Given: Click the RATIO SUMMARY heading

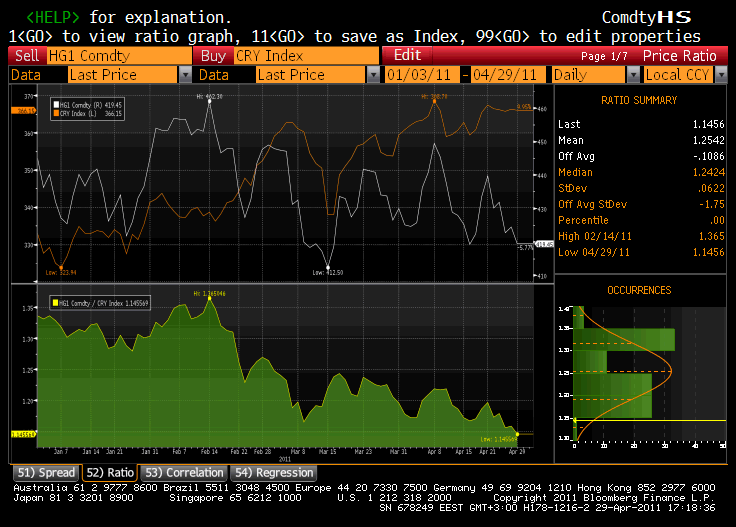Looking at the screenshot, I should 639,100.
